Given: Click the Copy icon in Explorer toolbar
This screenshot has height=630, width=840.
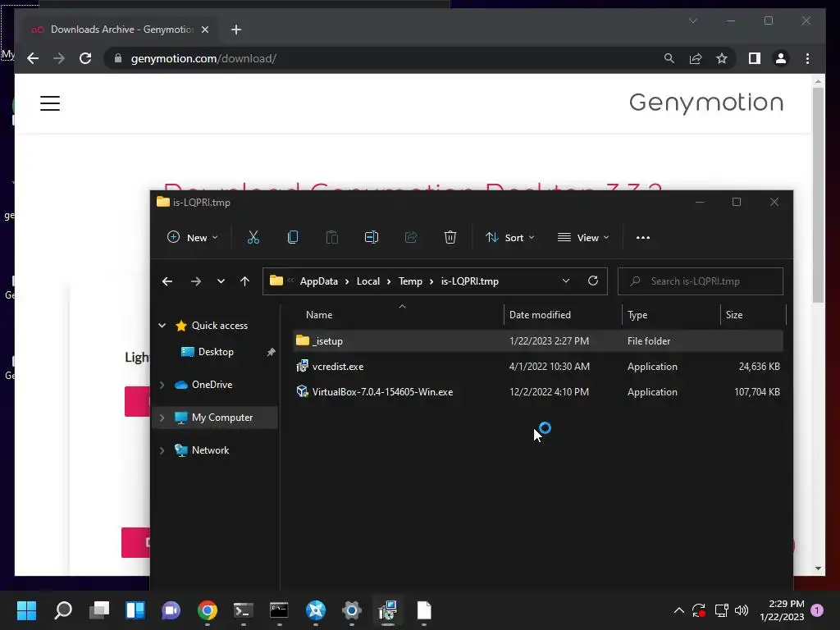Looking at the screenshot, I should [x=293, y=237].
